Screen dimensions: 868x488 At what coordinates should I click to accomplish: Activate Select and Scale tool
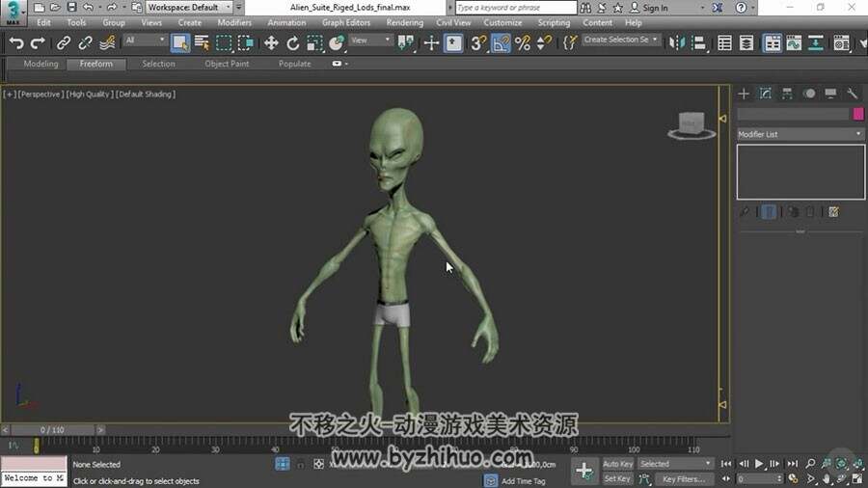click(x=313, y=42)
